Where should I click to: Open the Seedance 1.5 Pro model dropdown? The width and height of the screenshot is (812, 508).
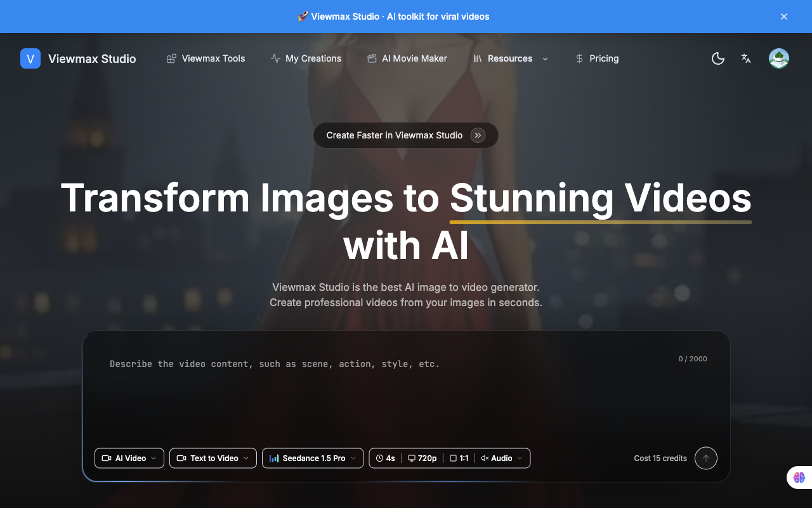point(313,458)
